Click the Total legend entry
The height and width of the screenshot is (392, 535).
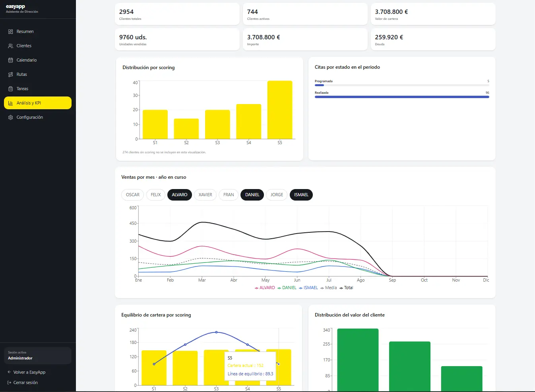(x=346, y=288)
